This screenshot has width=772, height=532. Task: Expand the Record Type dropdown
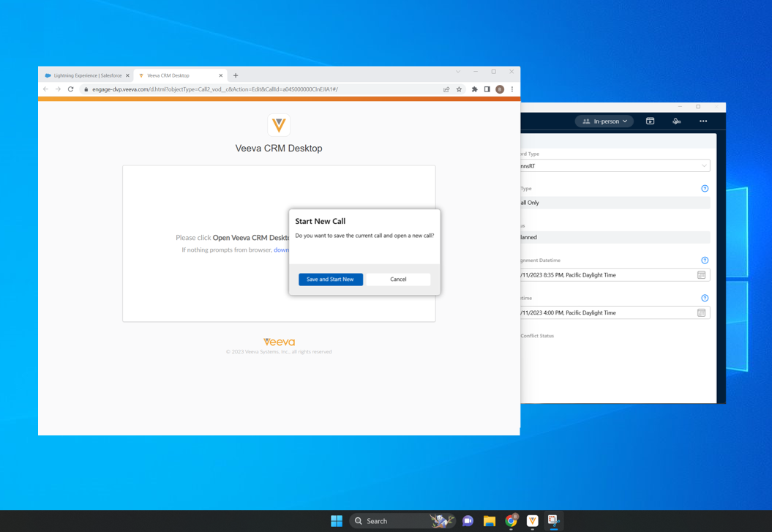(x=703, y=166)
